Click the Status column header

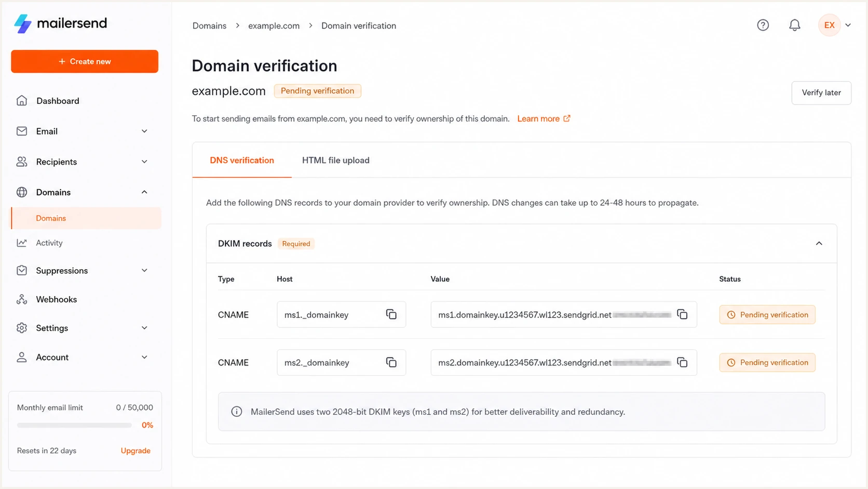(x=729, y=279)
